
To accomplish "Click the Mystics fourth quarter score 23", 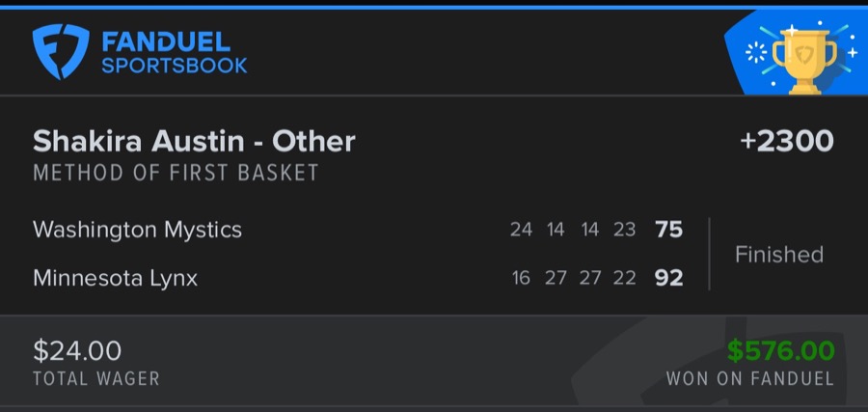I will pos(624,230).
